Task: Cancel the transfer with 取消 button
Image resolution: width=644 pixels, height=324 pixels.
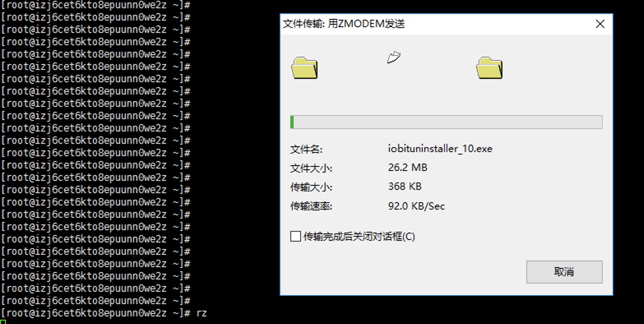Action: pos(564,272)
